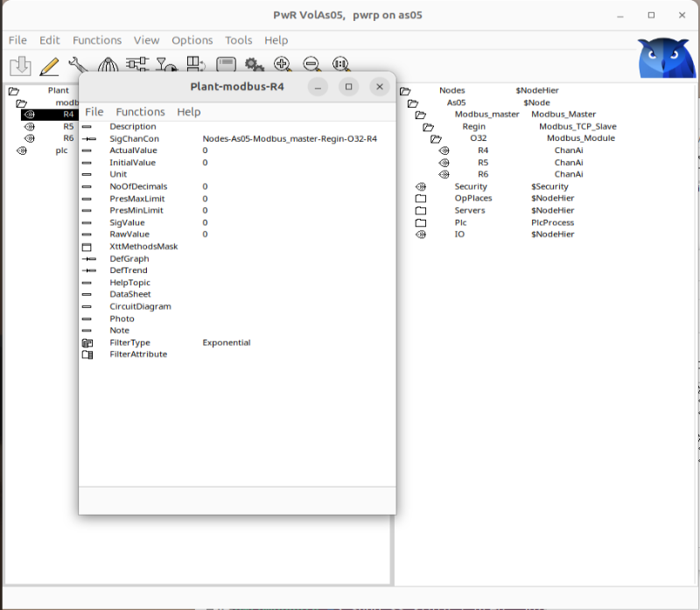
Task: Select the IO $NodeHier item
Action: click(459, 234)
